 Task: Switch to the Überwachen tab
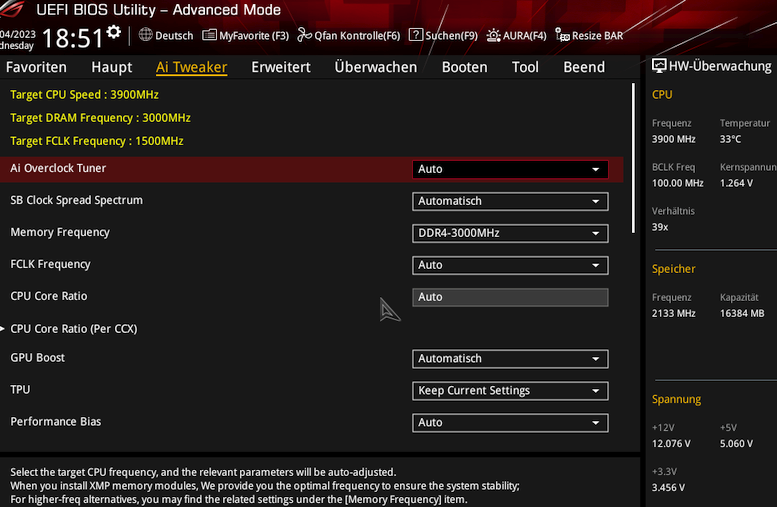click(x=376, y=67)
